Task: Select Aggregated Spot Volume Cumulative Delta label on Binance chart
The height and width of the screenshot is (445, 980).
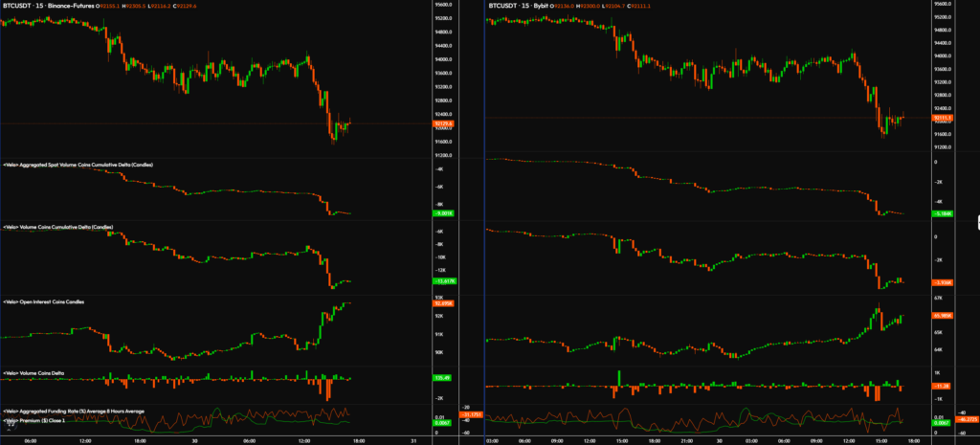Action: [x=78, y=165]
